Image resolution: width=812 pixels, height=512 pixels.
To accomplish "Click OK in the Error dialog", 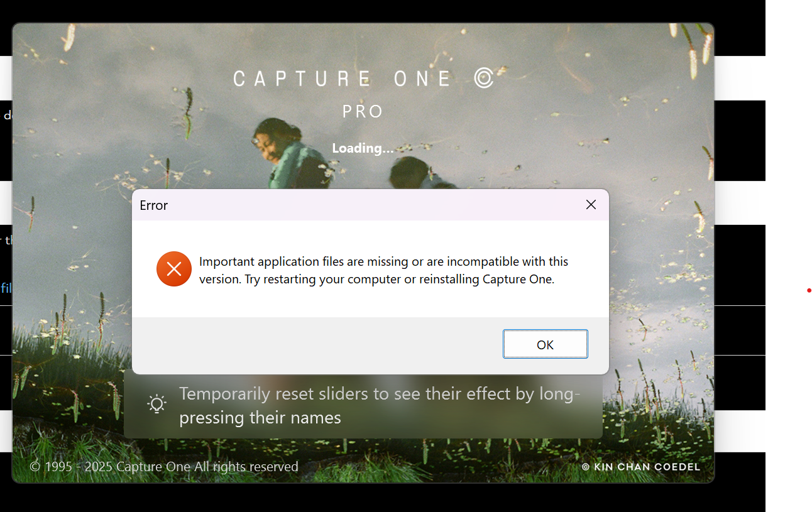I will [x=545, y=344].
